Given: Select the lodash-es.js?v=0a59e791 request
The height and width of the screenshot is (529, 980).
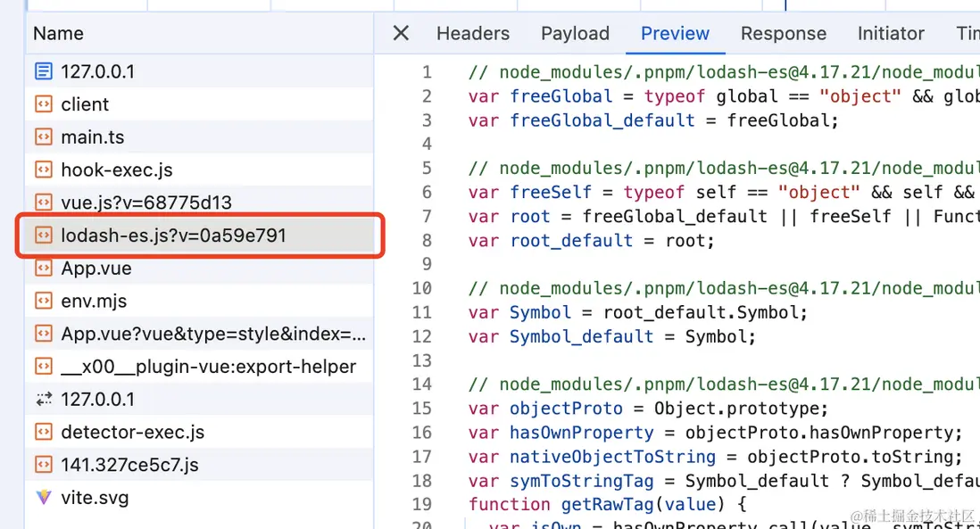Looking at the screenshot, I should click(x=173, y=236).
